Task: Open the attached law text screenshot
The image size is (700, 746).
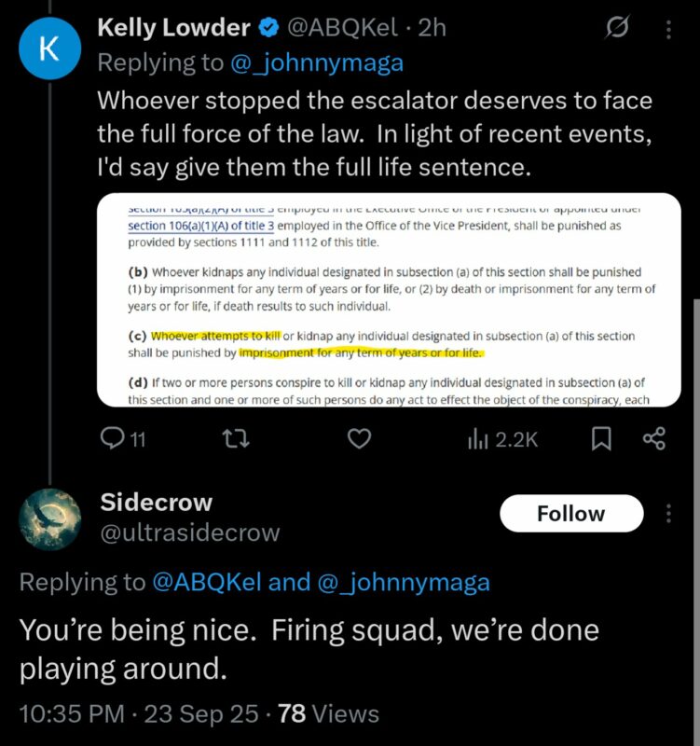Action: click(x=388, y=298)
